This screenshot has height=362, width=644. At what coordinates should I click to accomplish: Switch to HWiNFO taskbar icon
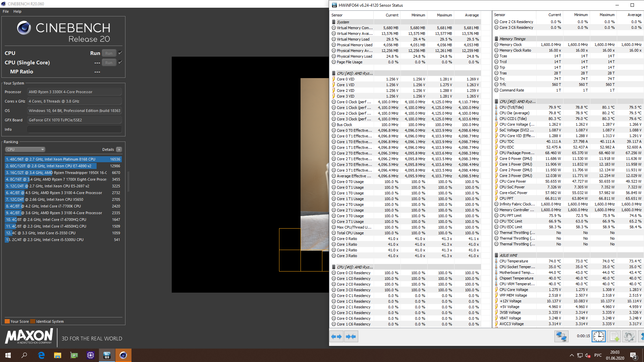click(107, 355)
